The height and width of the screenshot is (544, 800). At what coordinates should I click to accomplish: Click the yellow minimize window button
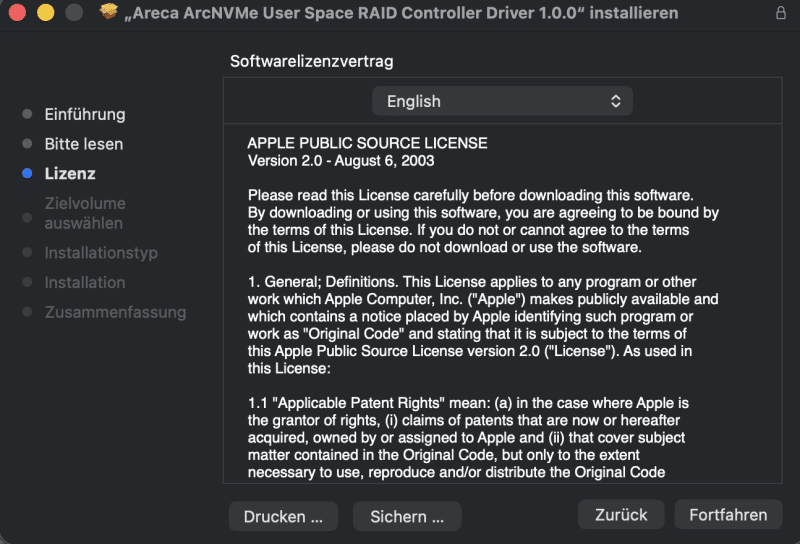[x=46, y=12]
